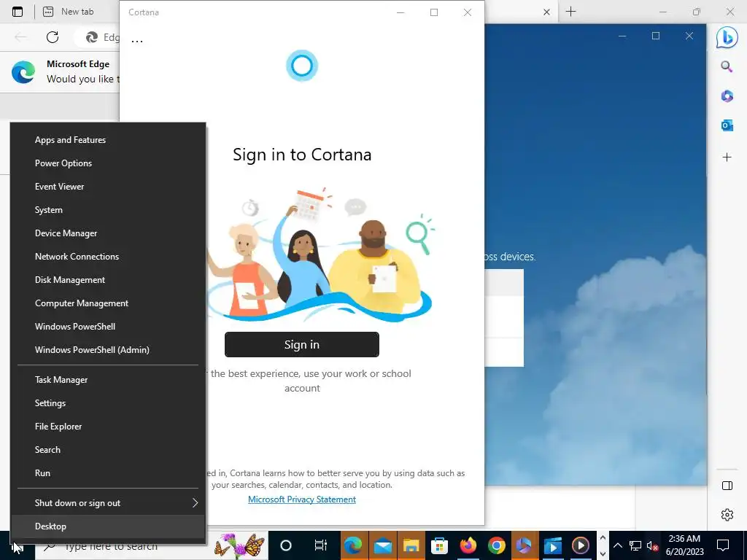
Task: Choose System in the quick link menu
Action: (109, 210)
